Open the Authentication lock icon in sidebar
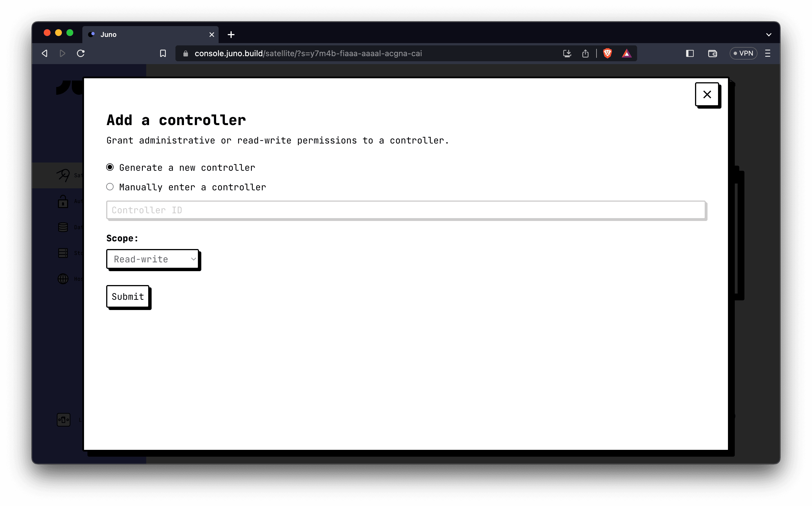This screenshot has width=812, height=506. [x=64, y=201]
